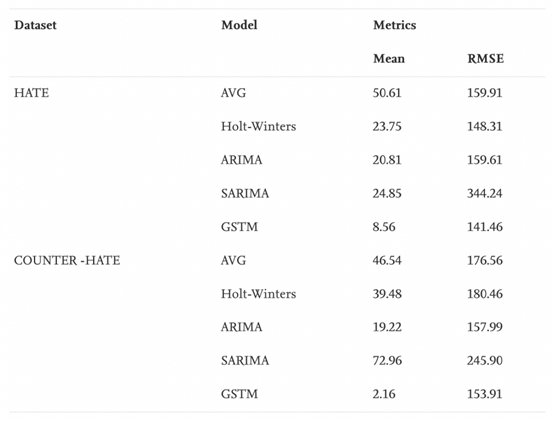The image size is (554, 421).
Task: Click SARIMA RMSE value 344.24
Action: [485, 194]
